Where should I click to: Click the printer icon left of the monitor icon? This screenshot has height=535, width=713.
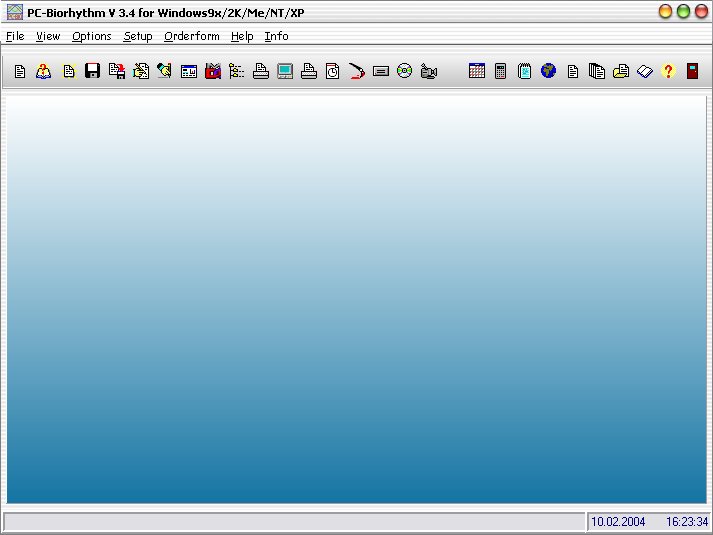coord(261,71)
